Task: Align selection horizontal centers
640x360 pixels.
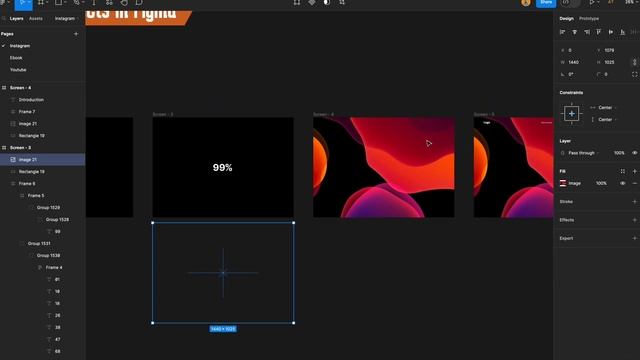Action: 574,32
